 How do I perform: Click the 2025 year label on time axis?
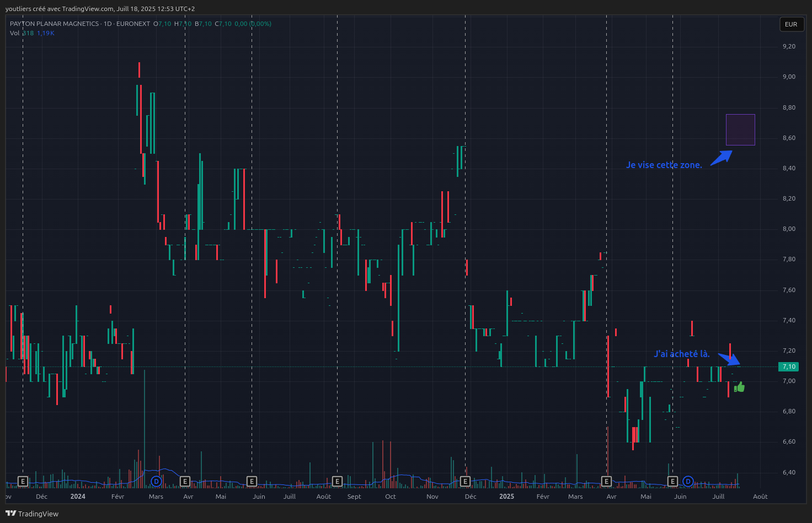[506, 497]
